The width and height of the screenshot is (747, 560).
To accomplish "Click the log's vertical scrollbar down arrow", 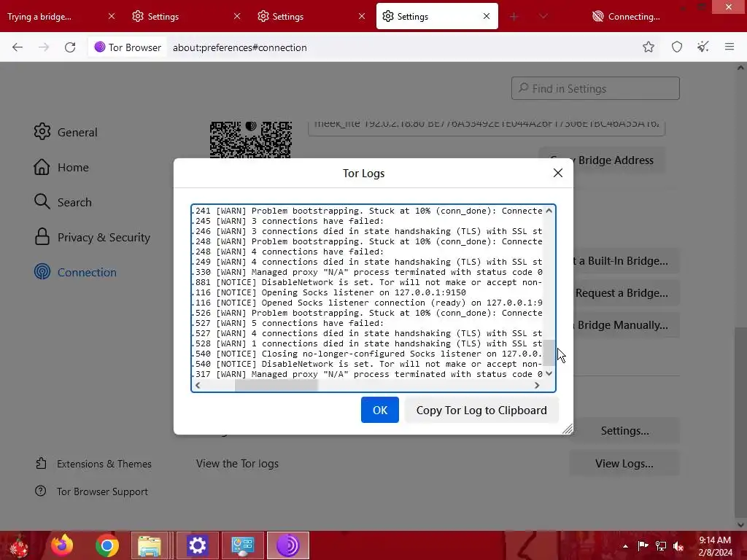I will point(549,374).
